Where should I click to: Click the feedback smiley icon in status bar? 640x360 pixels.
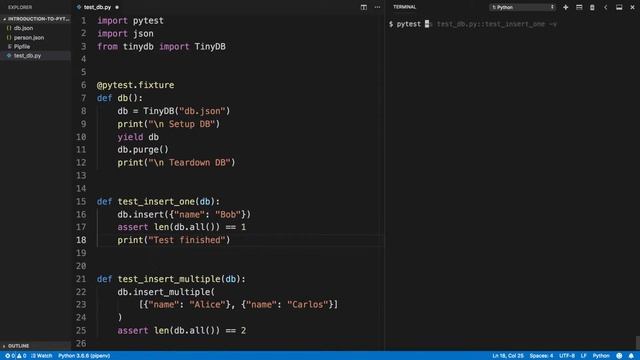click(x=619, y=356)
